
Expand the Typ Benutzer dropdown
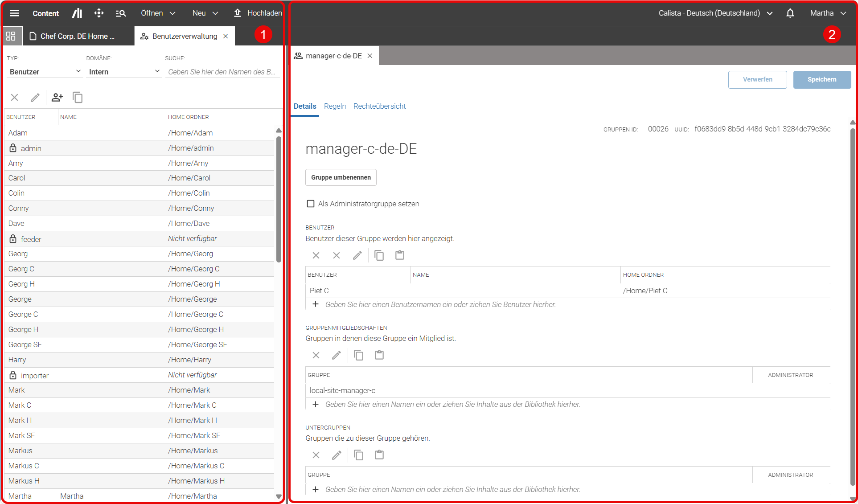45,72
